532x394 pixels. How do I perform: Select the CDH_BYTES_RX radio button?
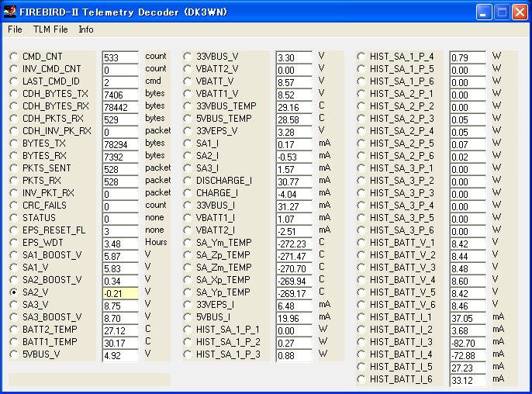14,106
